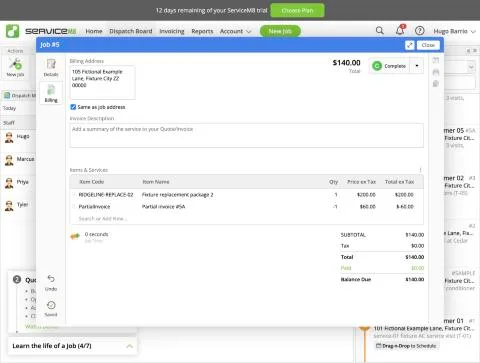Click Partial invoice #5A item name
The image size is (480, 363).
(x=163, y=207)
